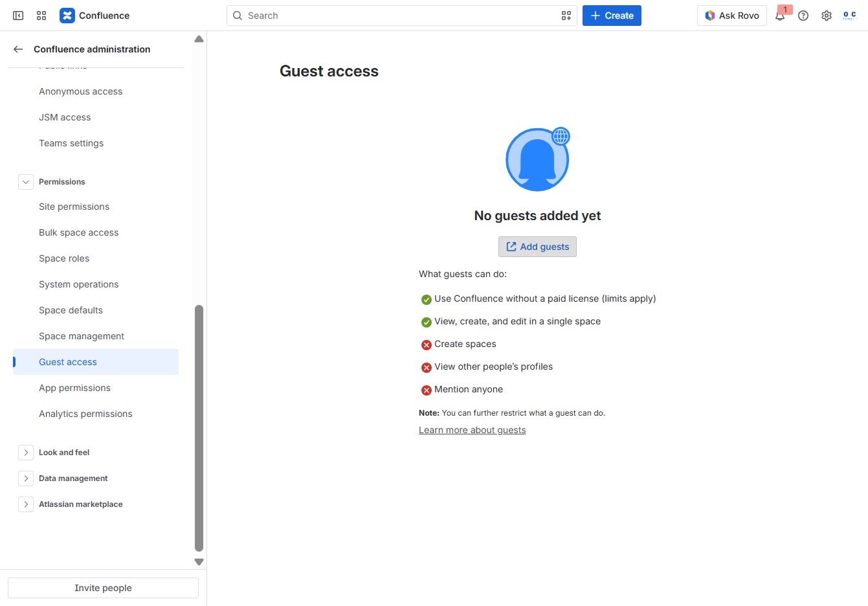Viewport: 868px width, 606px height.
Task: Click the Ask Rovo button
Action: click(x=732, y=16)
